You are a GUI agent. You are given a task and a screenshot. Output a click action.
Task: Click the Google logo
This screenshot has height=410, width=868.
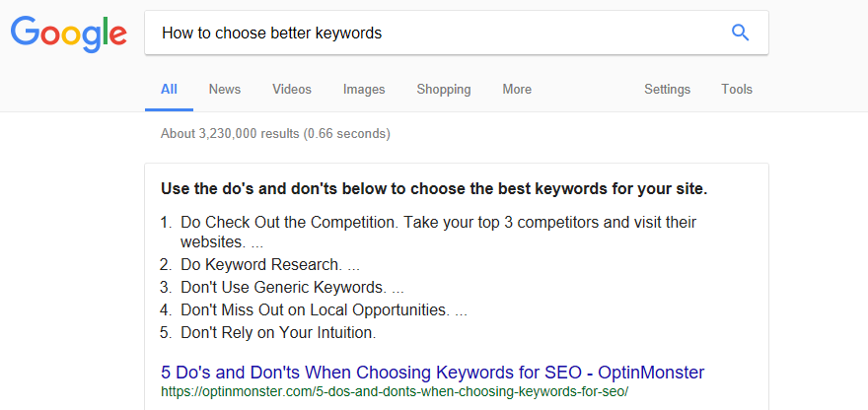(x=69, y=34)
